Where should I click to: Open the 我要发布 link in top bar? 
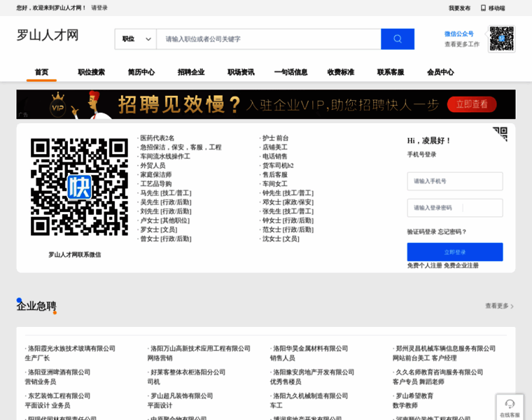tap(459, 8)
